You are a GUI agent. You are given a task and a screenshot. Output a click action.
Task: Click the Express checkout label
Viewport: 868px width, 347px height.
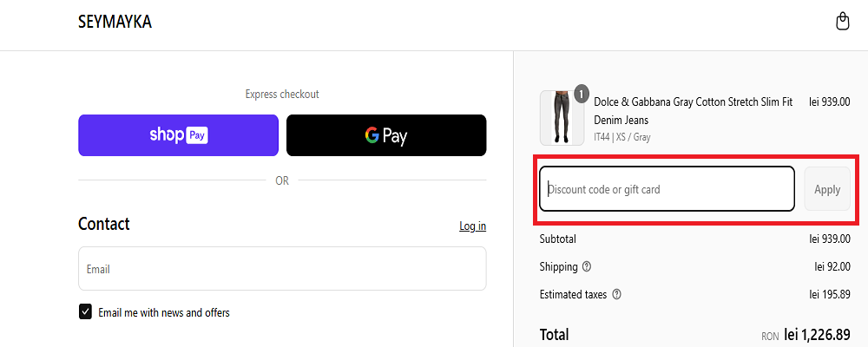pyautogui.click(x=282, y=94)
